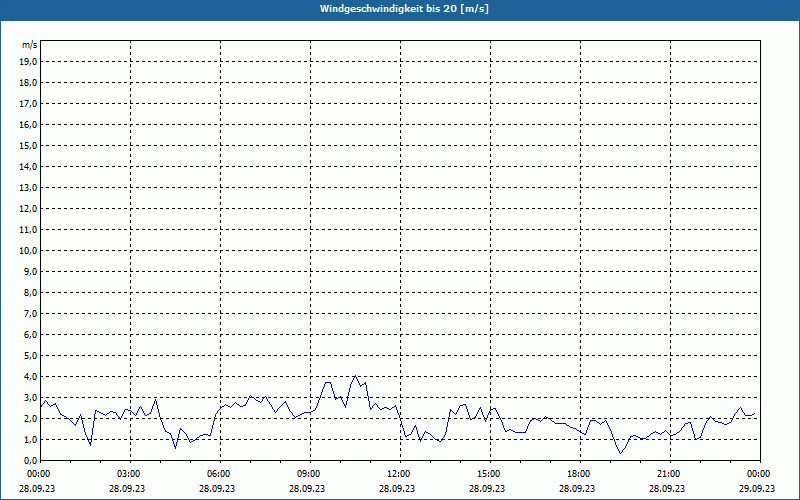Pick the '28.09.23' date under 18:00
Screen dimensions: 800x500
pos(577,488)
